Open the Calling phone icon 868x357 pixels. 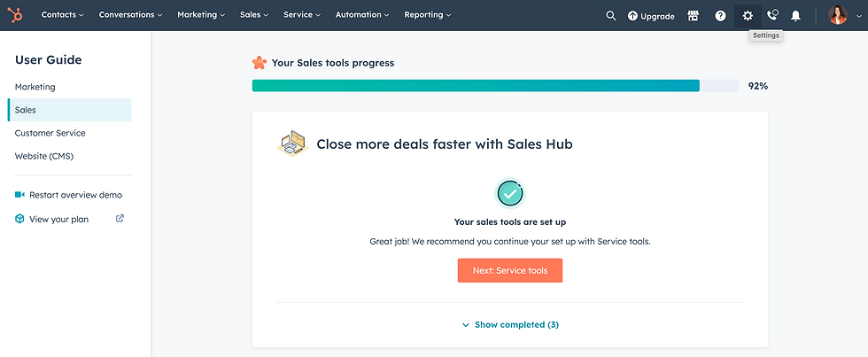tap(772, 15)
